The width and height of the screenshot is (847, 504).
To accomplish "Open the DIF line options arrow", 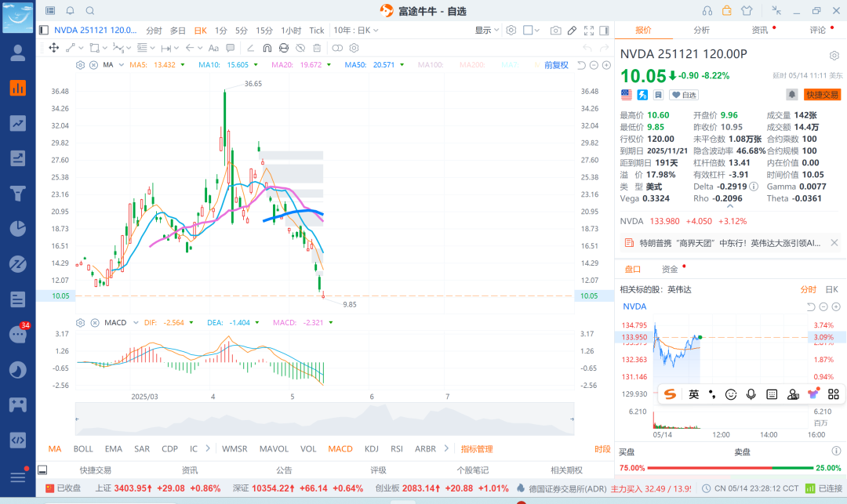I will coord(191,323).
